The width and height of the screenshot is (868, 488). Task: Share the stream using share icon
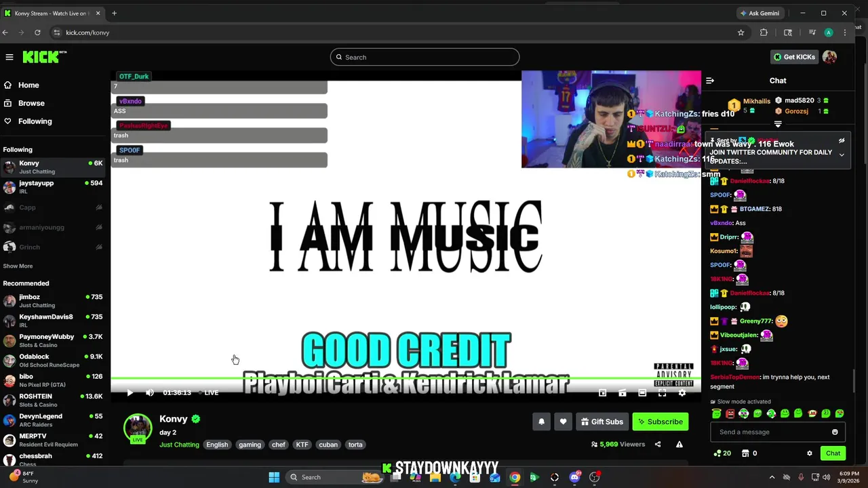pyautogui.click(x=657, y=445)
